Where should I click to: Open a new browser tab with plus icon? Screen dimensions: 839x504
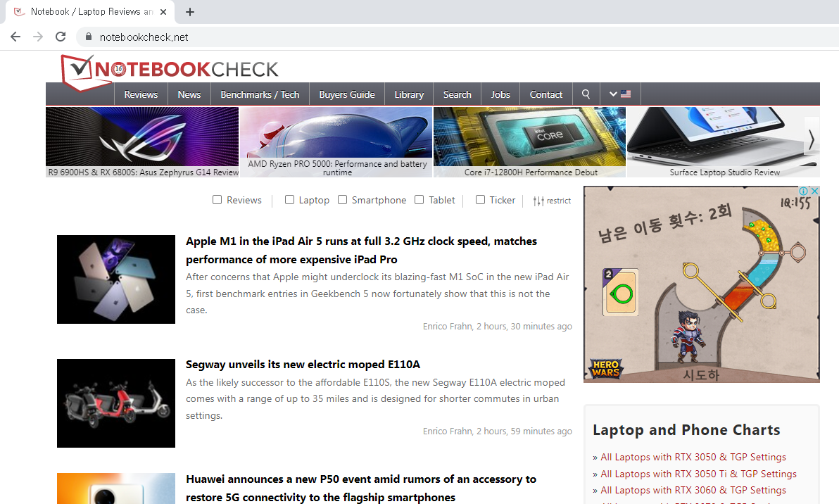(x=190, y=12)
